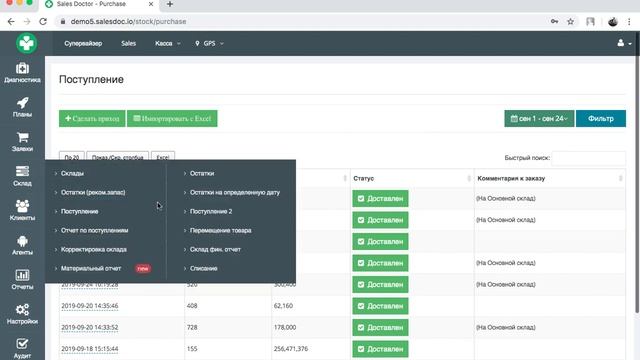Click Доставлен status in 2019-09-20 14:33:52 row
The height and width of the screenshot is (360, 640).
tap(380, 327)
